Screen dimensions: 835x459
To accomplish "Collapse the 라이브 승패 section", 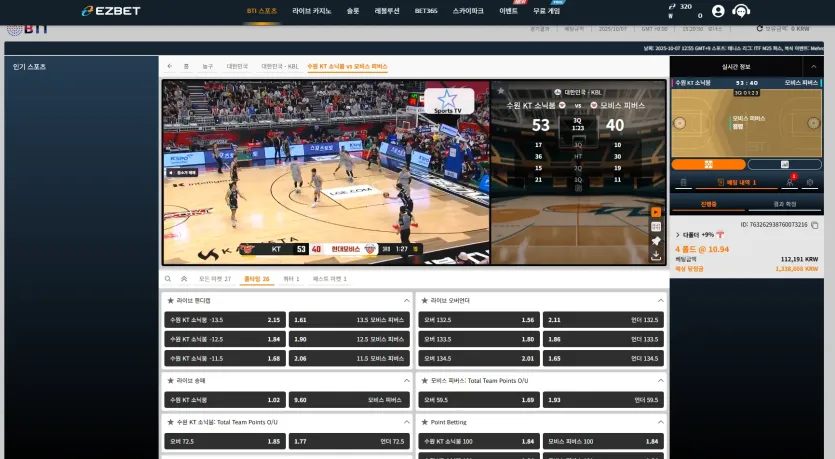I will point(406,381).
